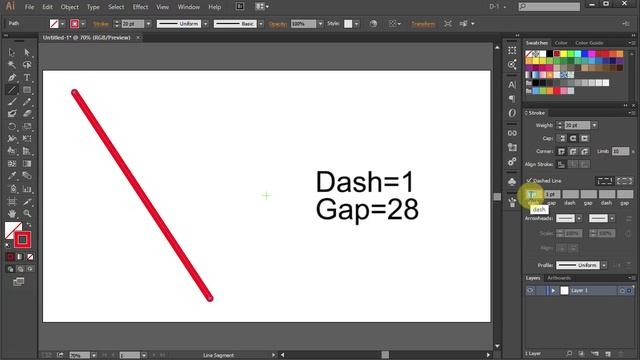Open Character panel from dock
This screenshot has height=360, width=640.
point(512,84)
